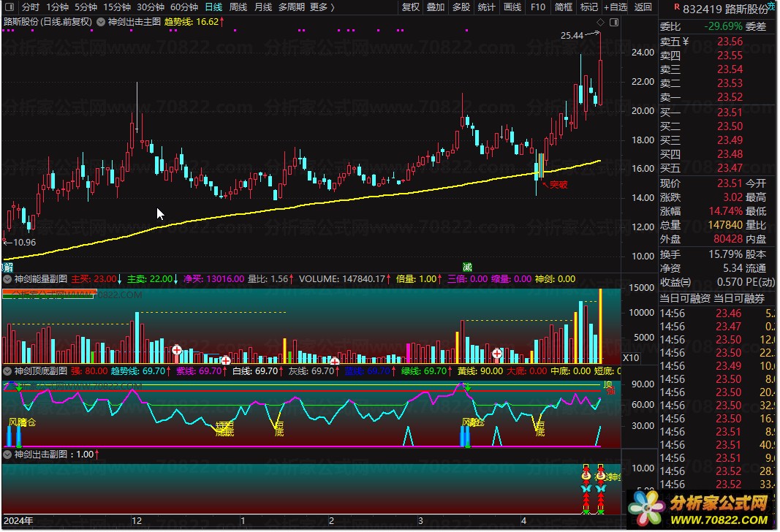Image resolution: width=780 pixels, height=532 pixels.
Task: Click the 趋势线: 16.62 indicator value
Action: pyautogui.click(x=194, y=22)
